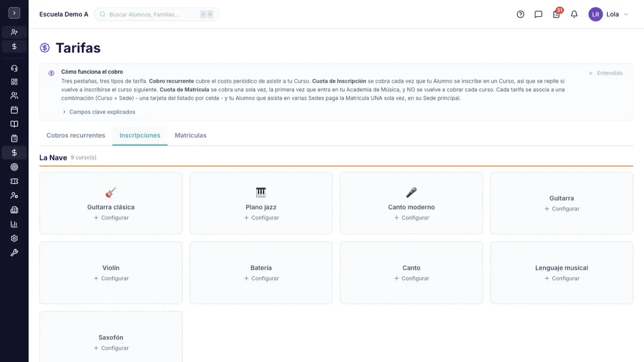Open the headset support icon in sidebar
The image size is (644, 362).
coord(14,68)
